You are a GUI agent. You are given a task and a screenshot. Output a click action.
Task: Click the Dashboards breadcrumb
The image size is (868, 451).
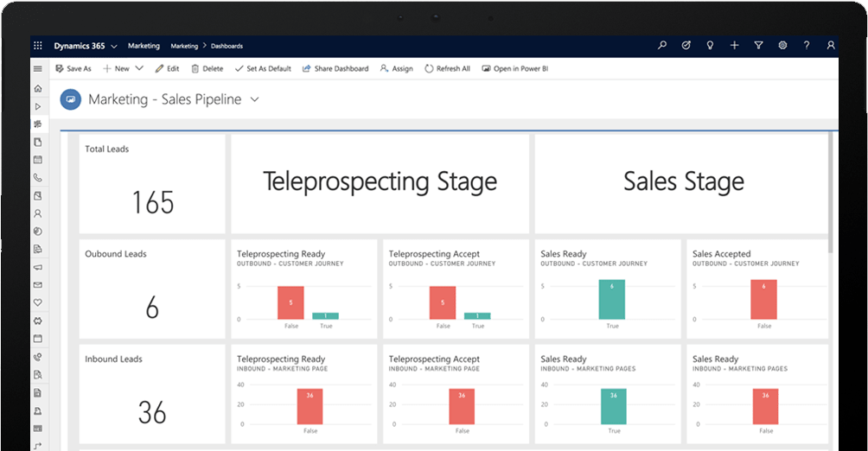(x=227, y=46)
